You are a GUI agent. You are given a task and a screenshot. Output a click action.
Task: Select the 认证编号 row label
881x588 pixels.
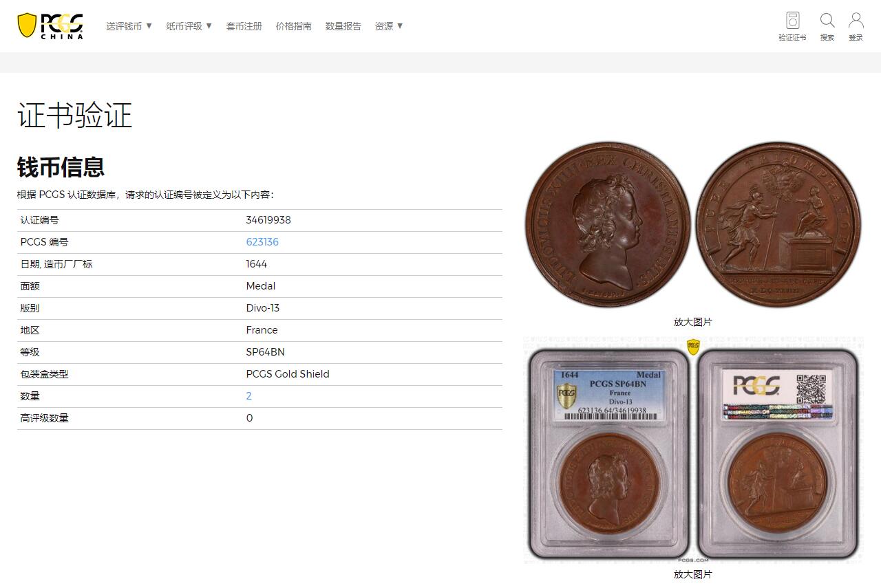[x=40, y=220]
